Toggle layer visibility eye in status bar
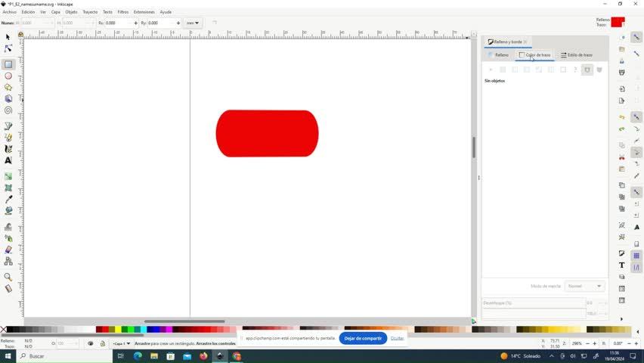The width and height of the screenshot is (644, 363). (90, 343)
